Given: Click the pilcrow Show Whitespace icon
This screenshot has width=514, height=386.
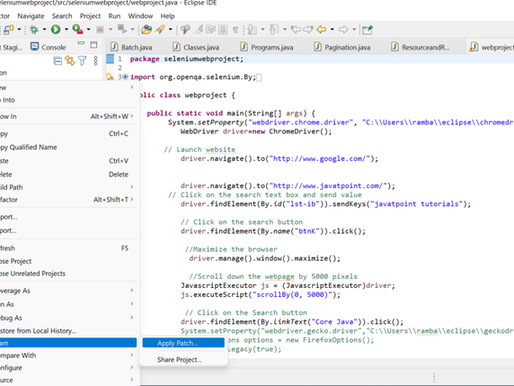Looking at the screenshot, I should (235, 30).
